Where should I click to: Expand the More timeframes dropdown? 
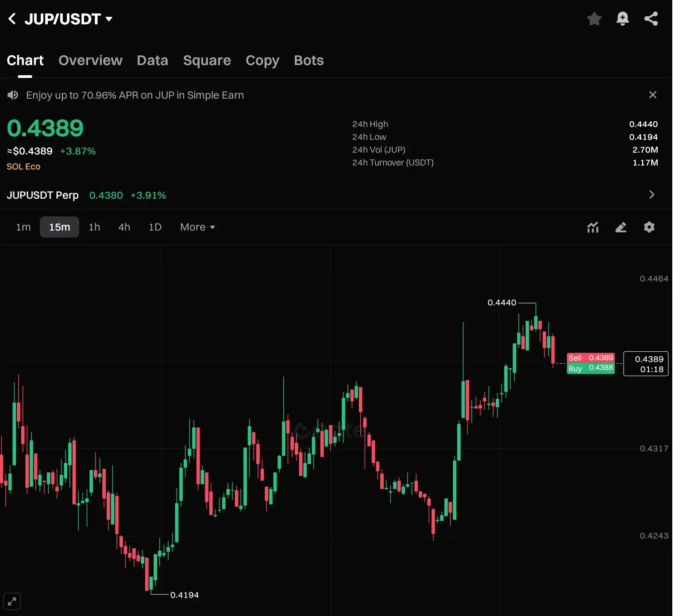(197, 227)
